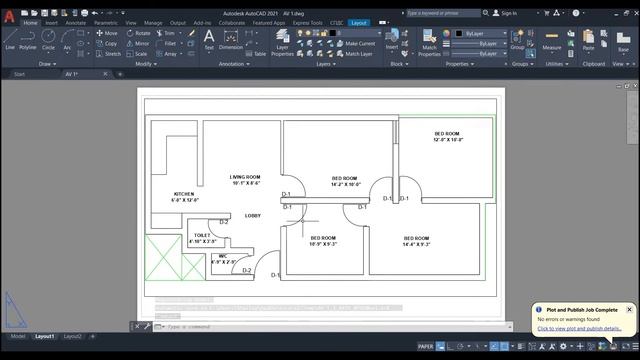
Task: Expand the Modify panel
Action: coord(146,64)
